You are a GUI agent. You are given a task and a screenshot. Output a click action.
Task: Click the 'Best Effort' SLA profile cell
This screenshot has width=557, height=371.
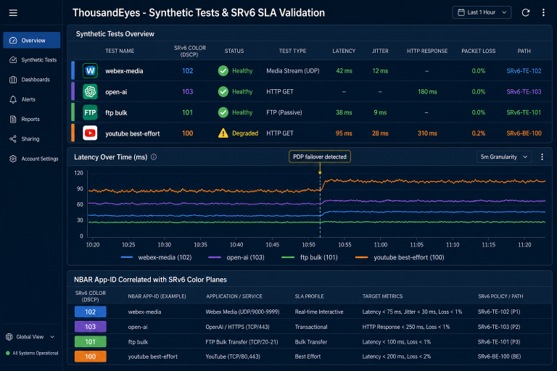point(308,356)
